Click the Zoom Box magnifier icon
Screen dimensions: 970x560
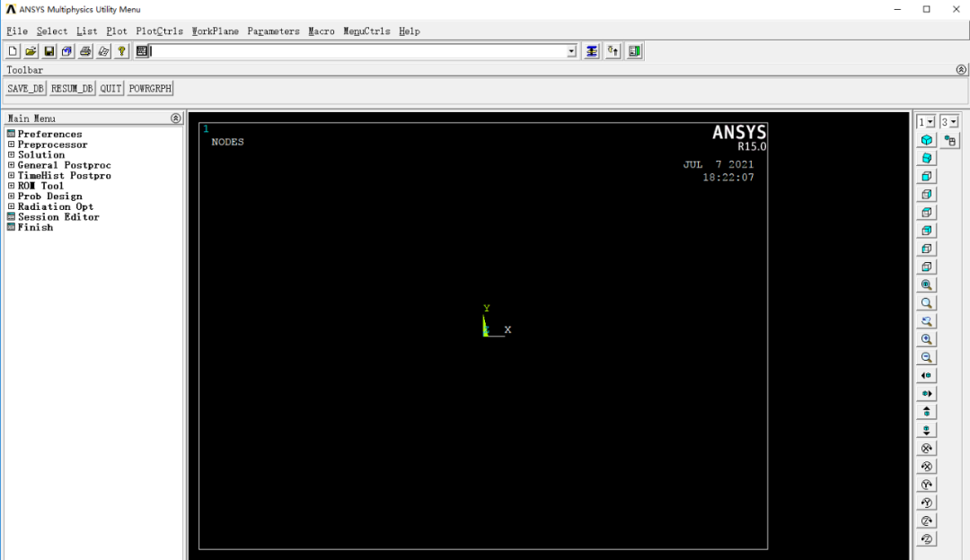927,302
